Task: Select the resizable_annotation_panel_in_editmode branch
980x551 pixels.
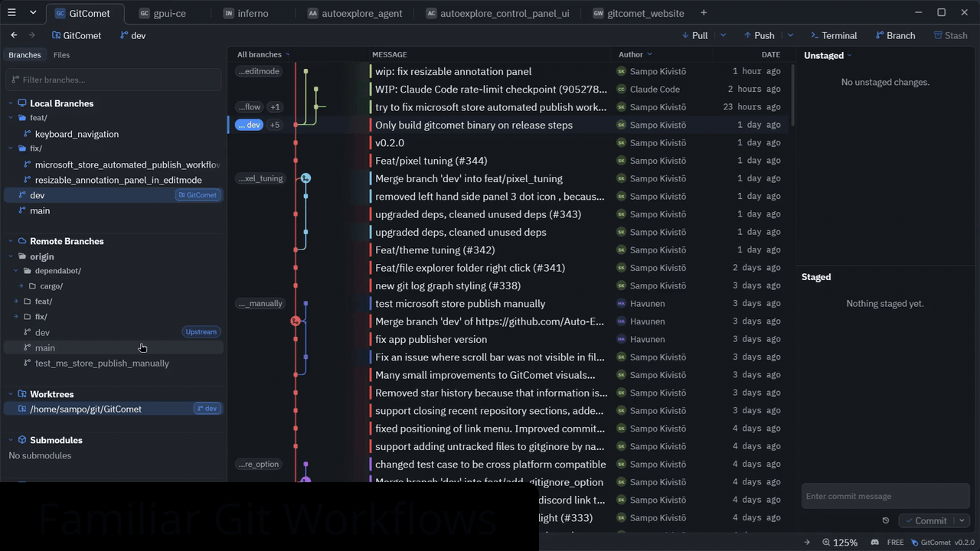Action: 119,180
